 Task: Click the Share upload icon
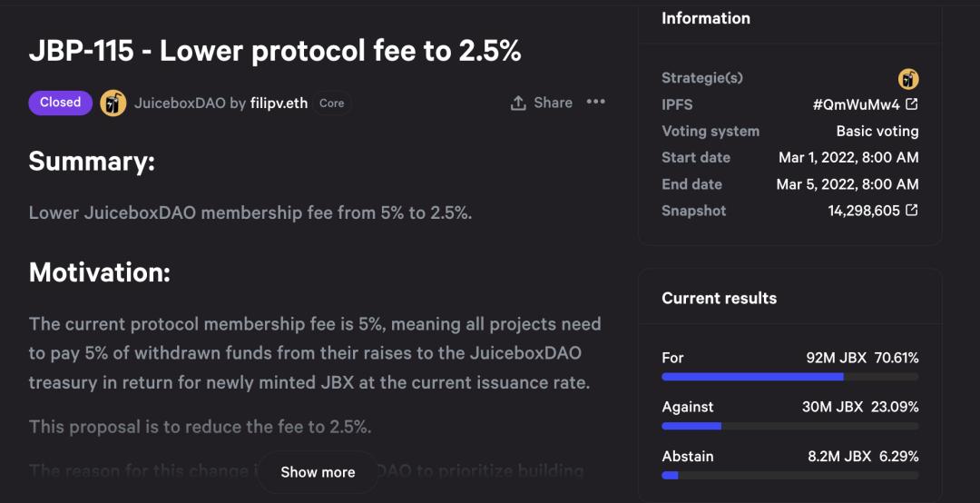[518, 104]
